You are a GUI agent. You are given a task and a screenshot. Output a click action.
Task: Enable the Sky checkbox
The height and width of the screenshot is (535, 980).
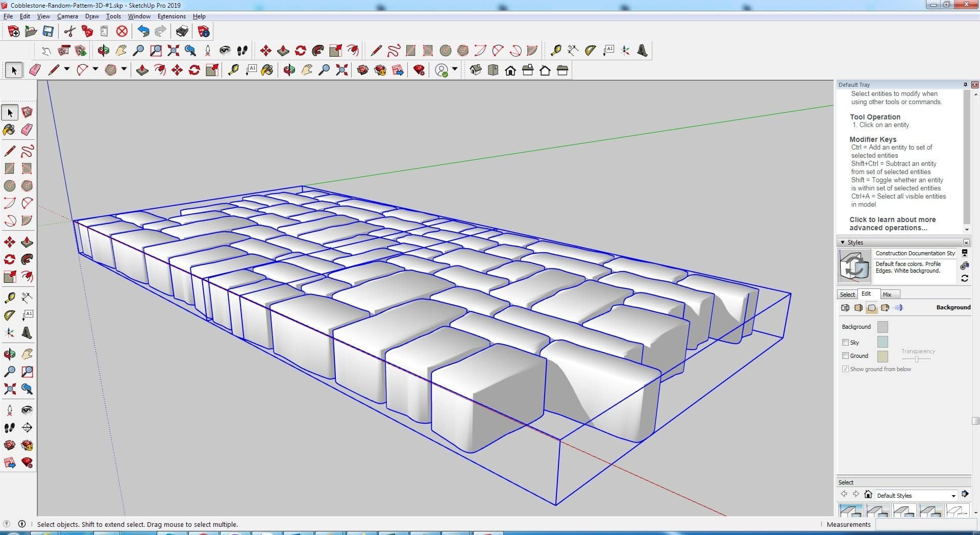(x=845, y=343)
